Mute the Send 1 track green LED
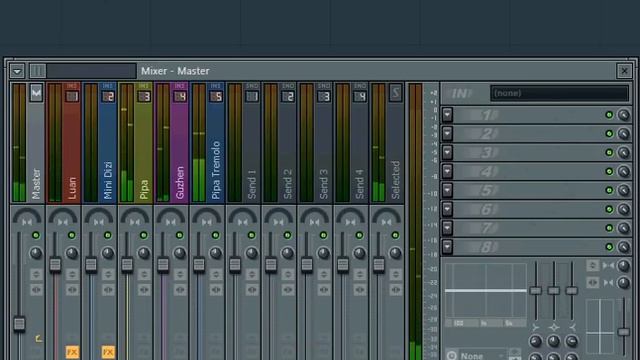 click(x=251, y=235)
